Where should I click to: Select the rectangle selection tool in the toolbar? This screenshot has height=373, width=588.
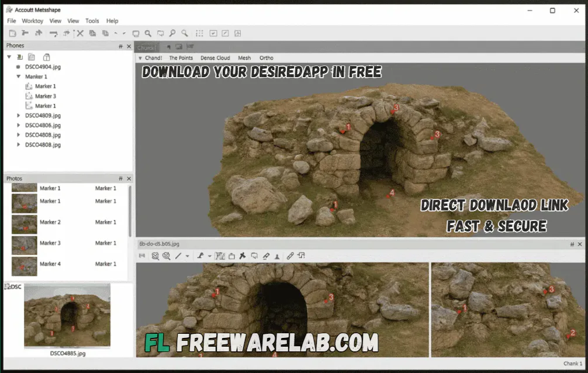pos(135,33)
